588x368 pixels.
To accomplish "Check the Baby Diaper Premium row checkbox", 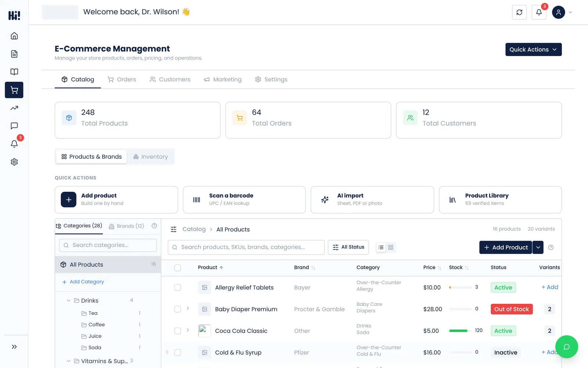I will tap(178, 309).
